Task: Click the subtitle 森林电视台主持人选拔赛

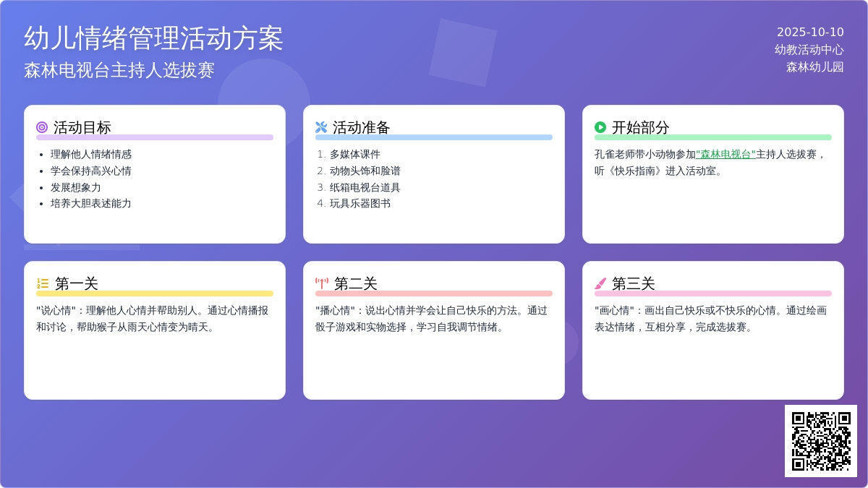Action: point(119,70)
